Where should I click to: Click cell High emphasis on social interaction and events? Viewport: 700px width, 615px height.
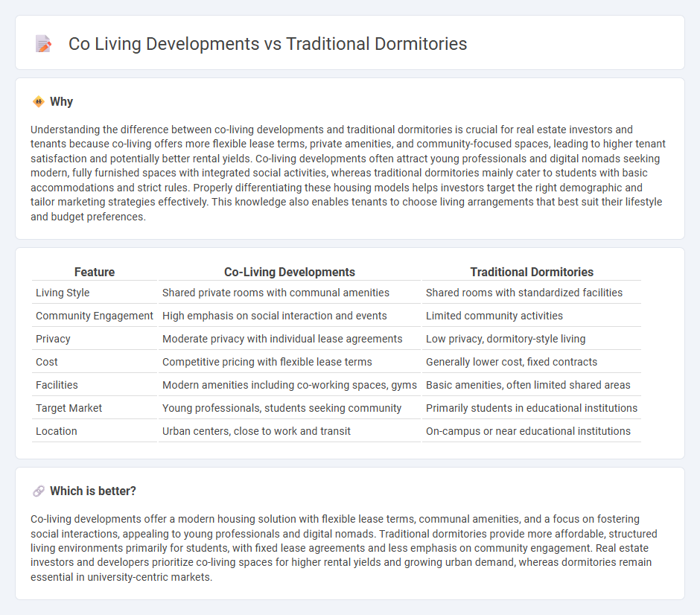tap(275, 316)
